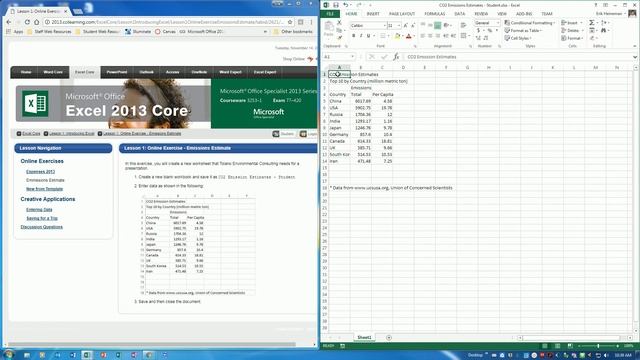Screen dimensions: 640x360
Task: Undo the last action in Excel
Action: (x=346, y=5)
